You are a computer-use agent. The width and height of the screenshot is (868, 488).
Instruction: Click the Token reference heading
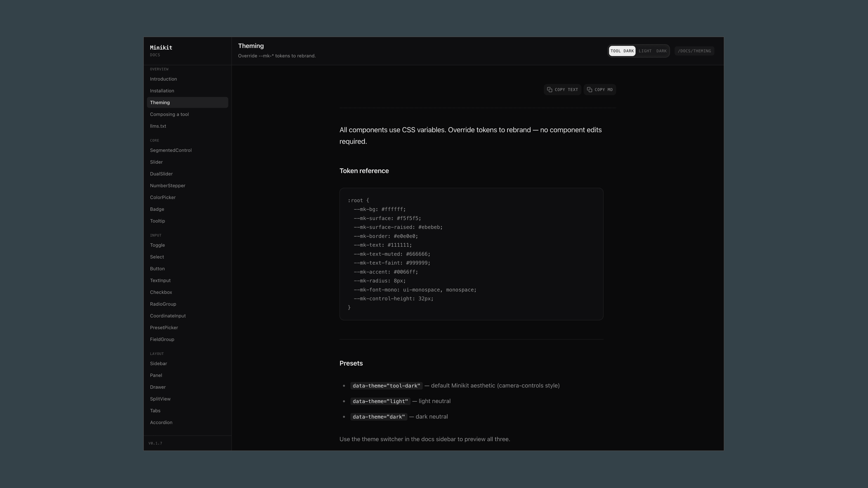[x=364, y=171]
